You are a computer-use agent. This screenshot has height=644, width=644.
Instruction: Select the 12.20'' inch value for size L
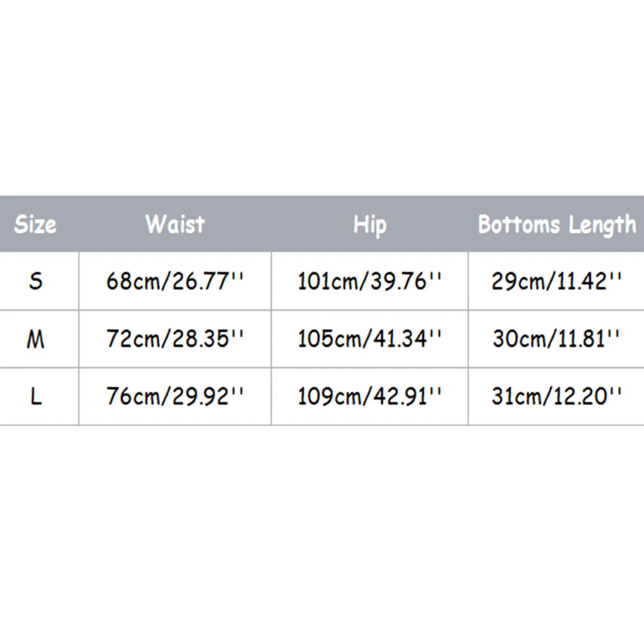[587, 396]
